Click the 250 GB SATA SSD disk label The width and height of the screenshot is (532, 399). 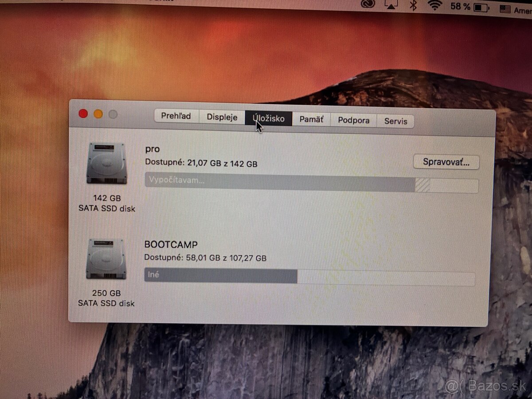[x=106, y=298]
